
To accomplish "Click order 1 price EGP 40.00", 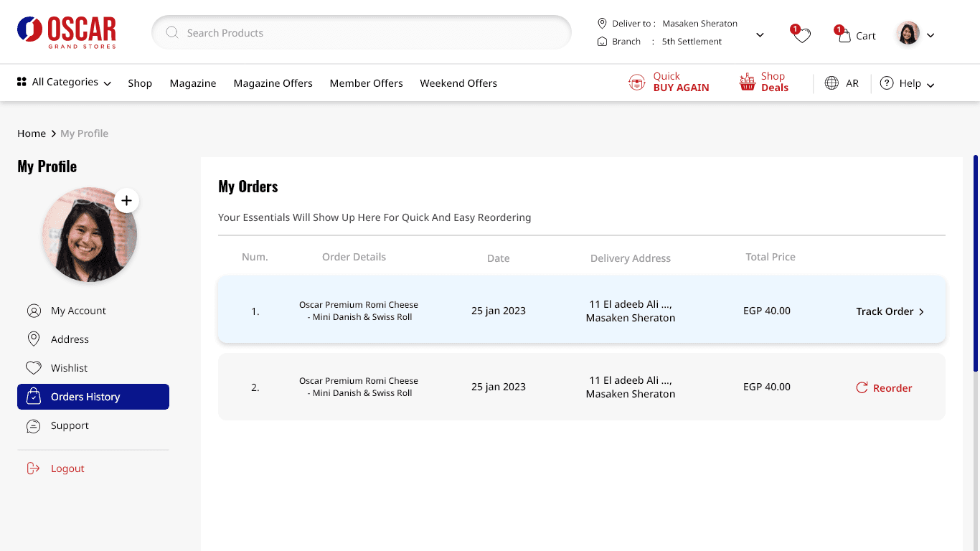I will (767, 311).
